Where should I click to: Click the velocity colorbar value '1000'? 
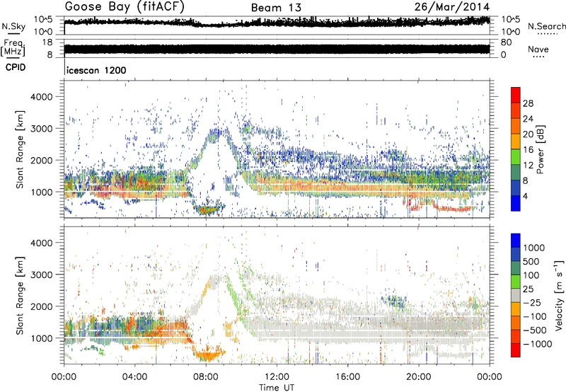coord(534,248)
